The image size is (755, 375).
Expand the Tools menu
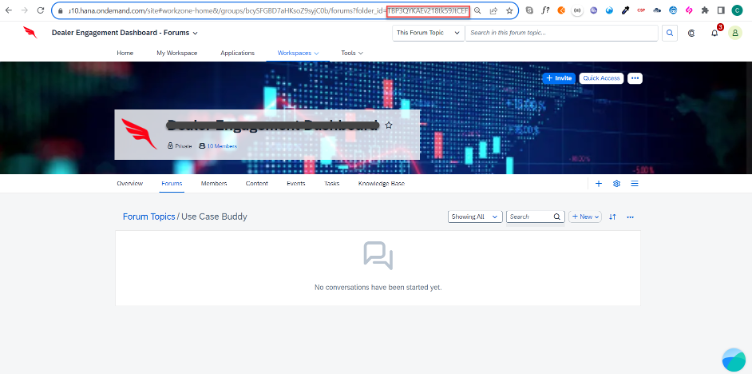pyautogui.click(x=351, y=53)
